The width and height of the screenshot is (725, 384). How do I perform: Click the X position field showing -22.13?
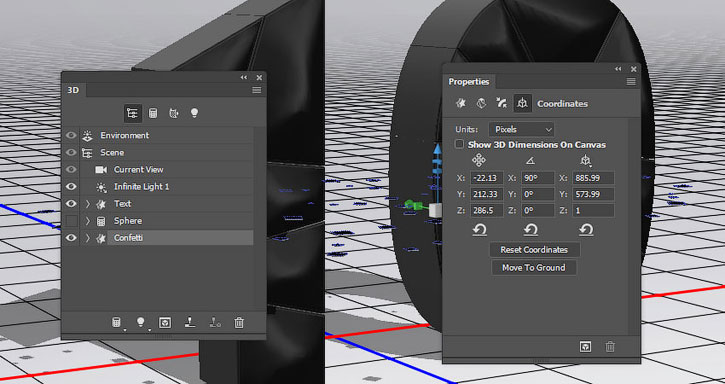click(x=487, y=178)
